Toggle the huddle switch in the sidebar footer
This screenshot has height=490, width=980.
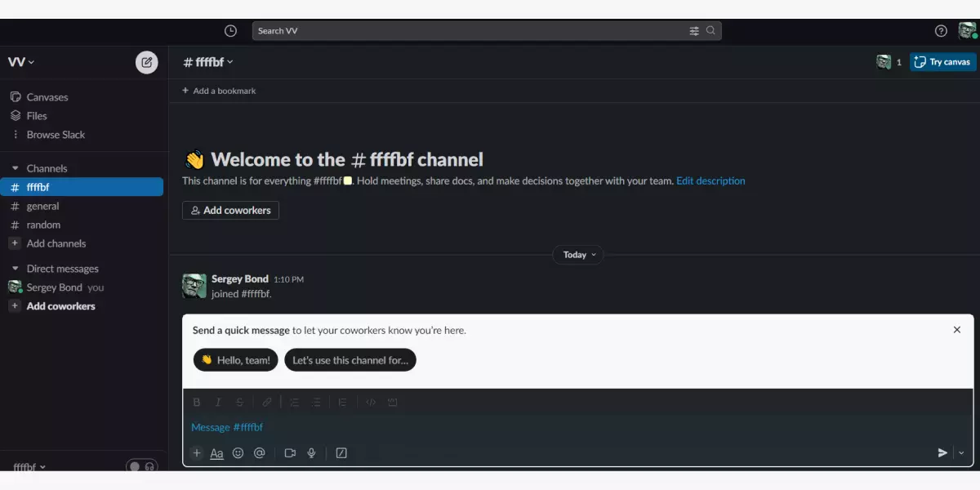(x=141, y=466)
